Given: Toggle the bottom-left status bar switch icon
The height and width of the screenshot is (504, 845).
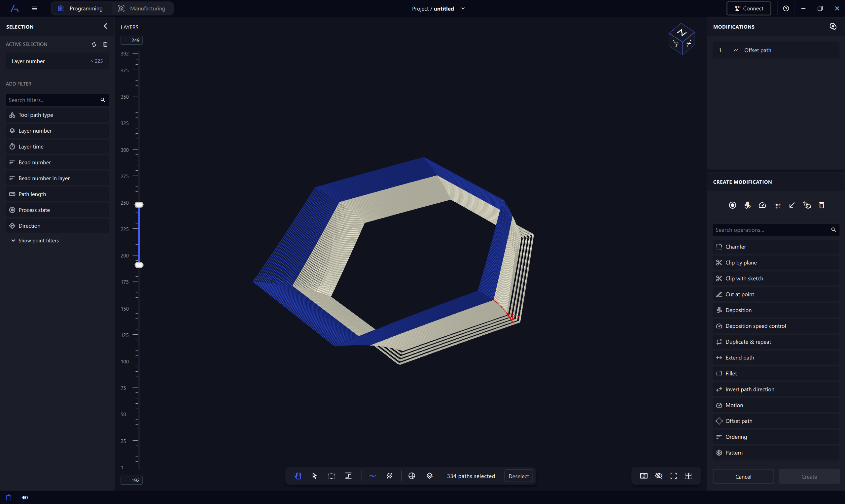Looking at the screenshot, I should coord(25,497).
